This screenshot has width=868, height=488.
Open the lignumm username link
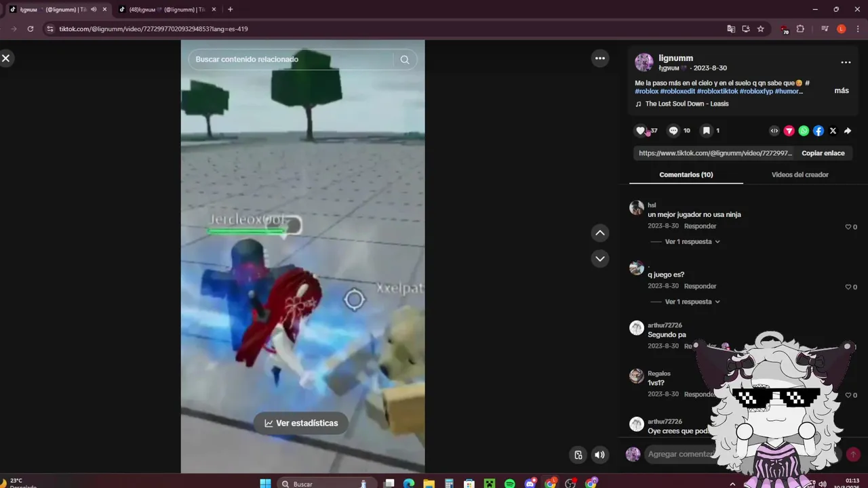[x=675, y=58]
